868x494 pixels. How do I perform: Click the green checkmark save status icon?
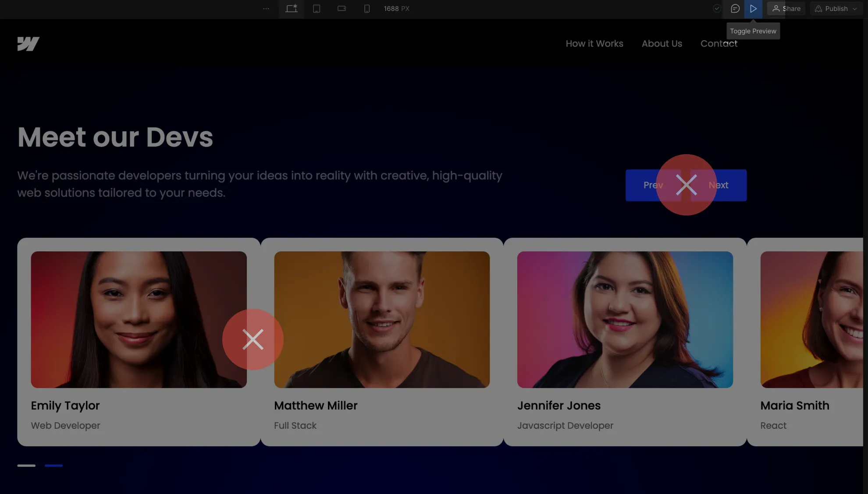(x=717, y=9)
